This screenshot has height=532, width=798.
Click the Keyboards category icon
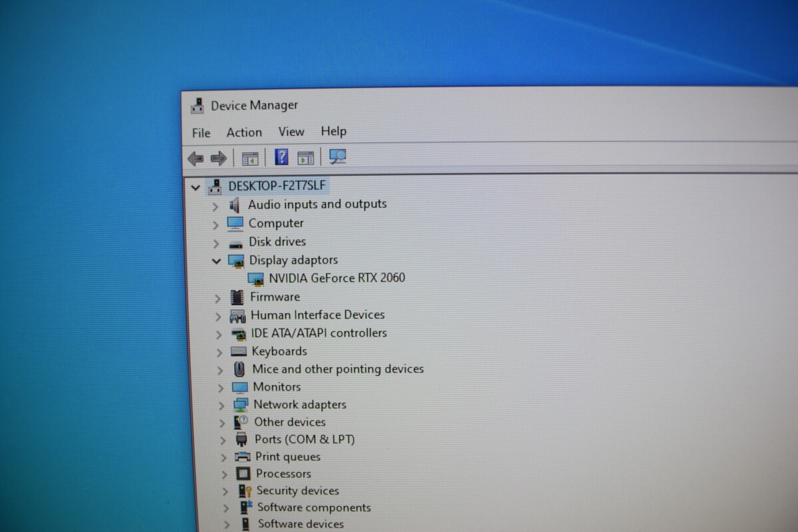pyautogui.click(x=239, y=352)
